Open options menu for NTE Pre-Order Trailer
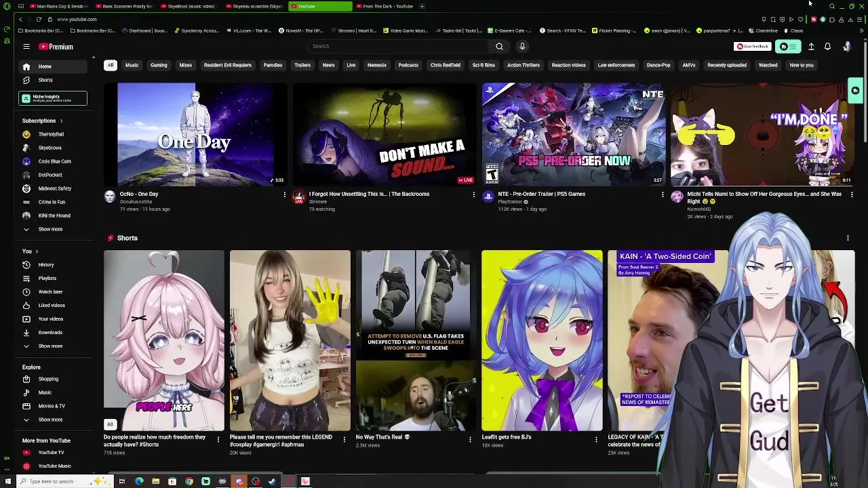Screen dimensions: 868x488 coord(663,195)
